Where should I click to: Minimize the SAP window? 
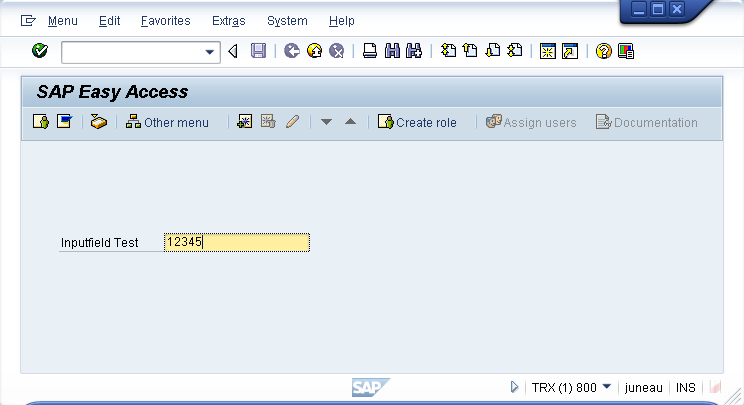point(639,9)
